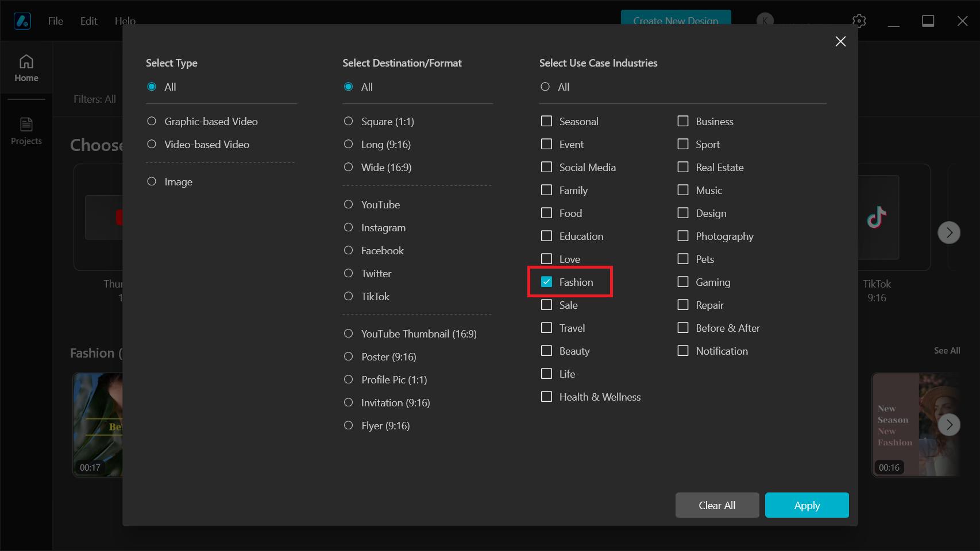Open the settings gear icon
The image size is (980, 551).
(x=859, y=21)
